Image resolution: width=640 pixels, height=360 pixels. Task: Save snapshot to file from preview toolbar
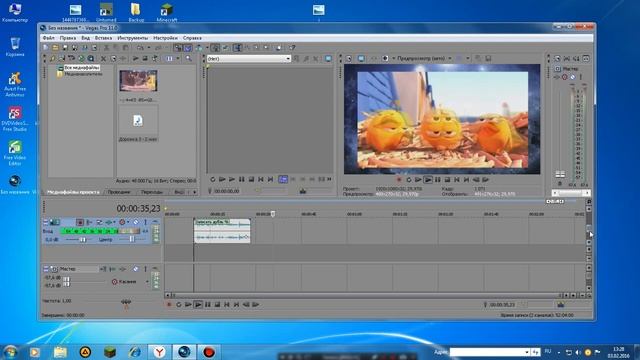(x=488, y=58)
